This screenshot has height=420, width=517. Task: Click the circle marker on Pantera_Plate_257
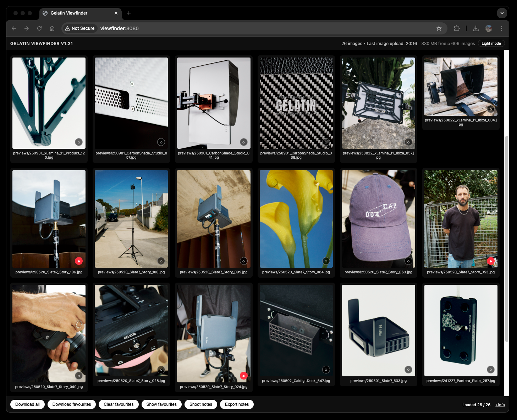[491, 369]
